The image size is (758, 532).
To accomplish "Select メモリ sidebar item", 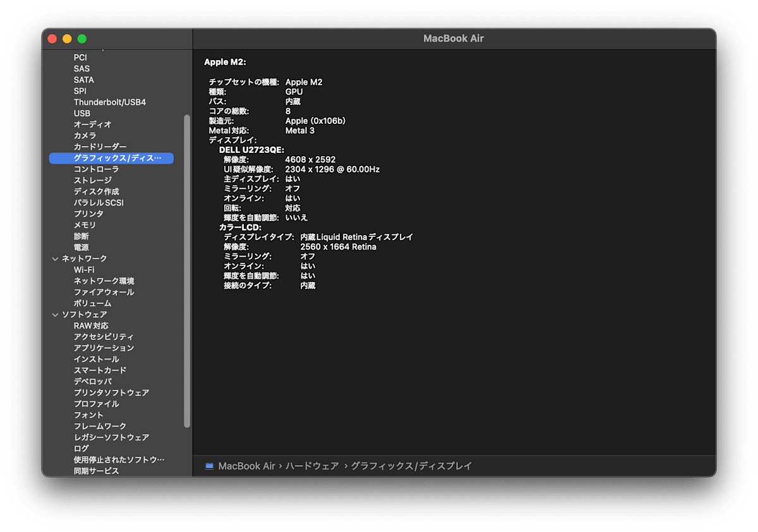I will (85, 225).
